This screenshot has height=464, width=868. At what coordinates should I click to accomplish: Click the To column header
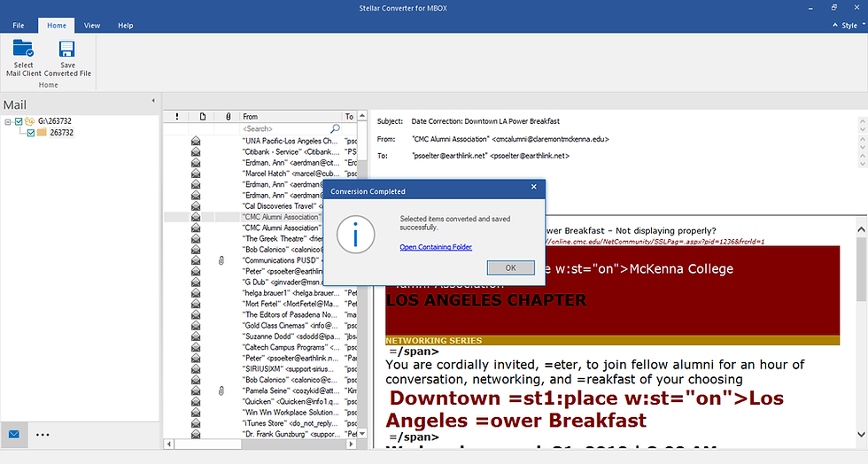[x=349, y=116]
